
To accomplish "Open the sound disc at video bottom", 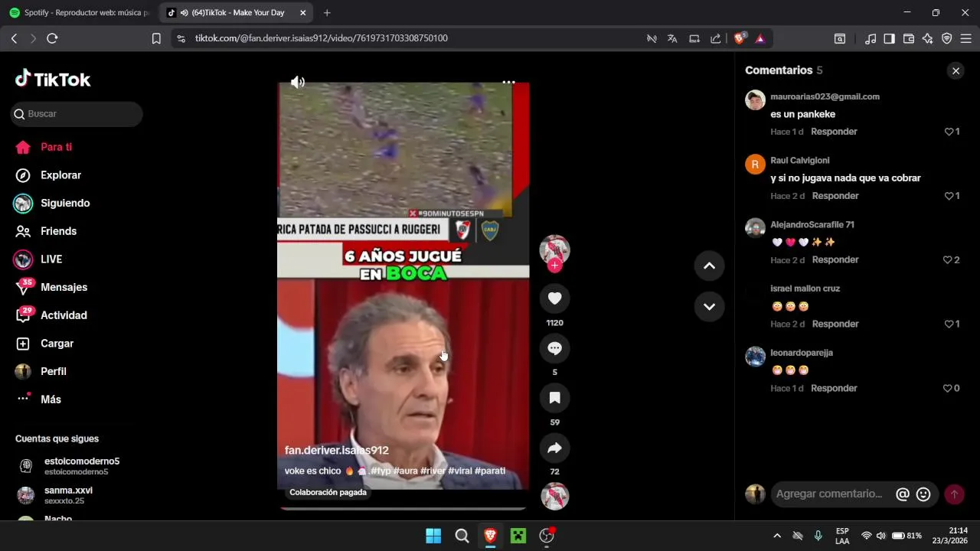I will (x=554, y=497).
